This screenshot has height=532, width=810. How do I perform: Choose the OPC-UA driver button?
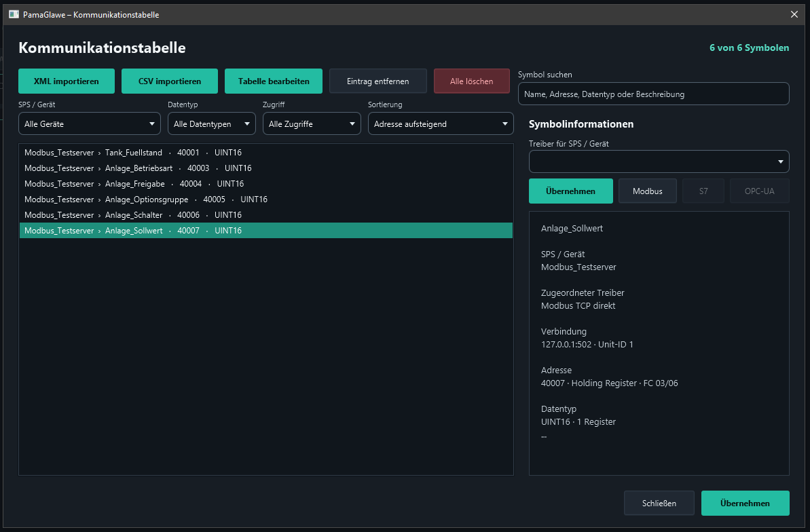(759, 191)
